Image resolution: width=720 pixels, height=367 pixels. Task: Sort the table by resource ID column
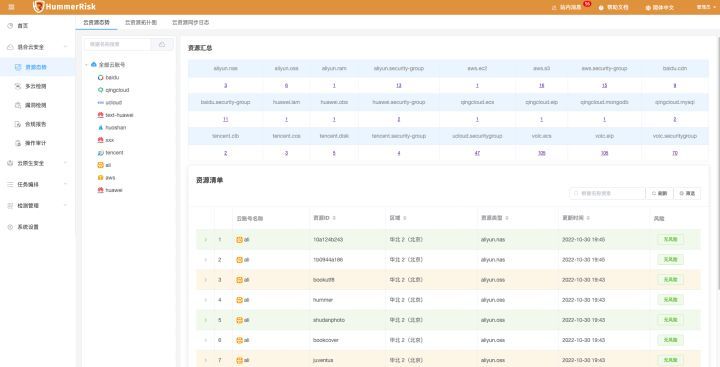pos(324,218)
